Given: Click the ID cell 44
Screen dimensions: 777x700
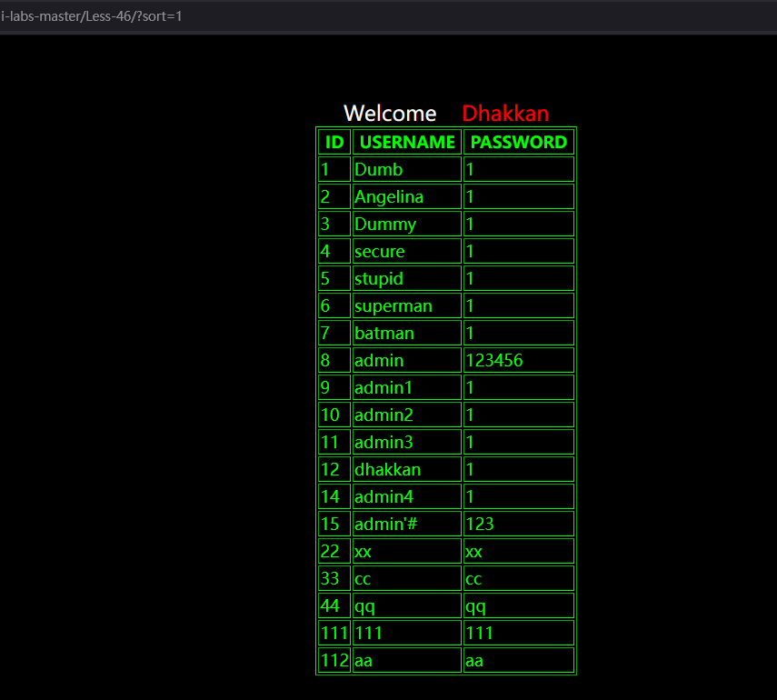Looking at the screenshot, I should click(334, 605).
